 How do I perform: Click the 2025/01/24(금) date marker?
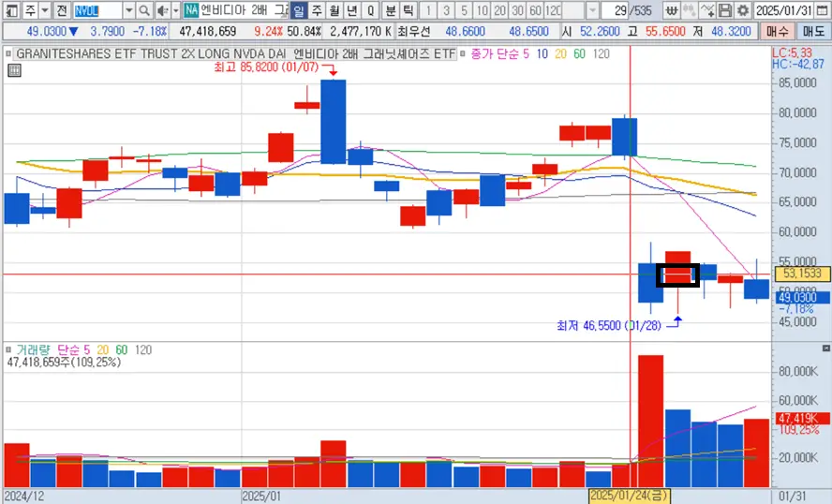tap(630, 497)
